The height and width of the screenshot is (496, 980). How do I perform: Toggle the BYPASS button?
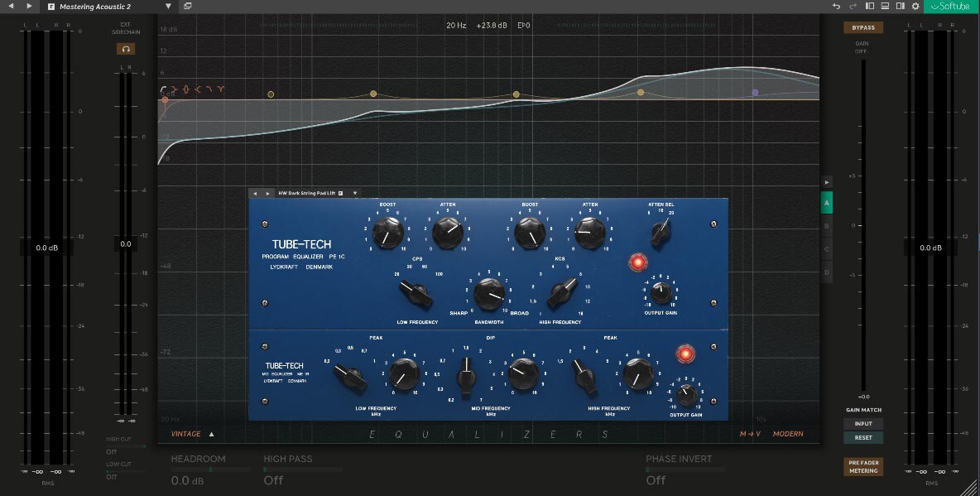tap(862, 27)
